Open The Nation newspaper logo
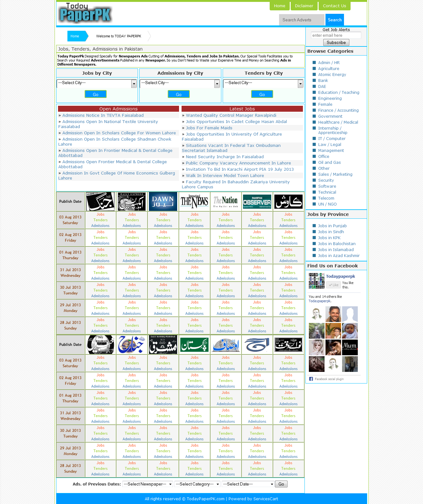The image size is (423, 504). [x=226, y=201]
